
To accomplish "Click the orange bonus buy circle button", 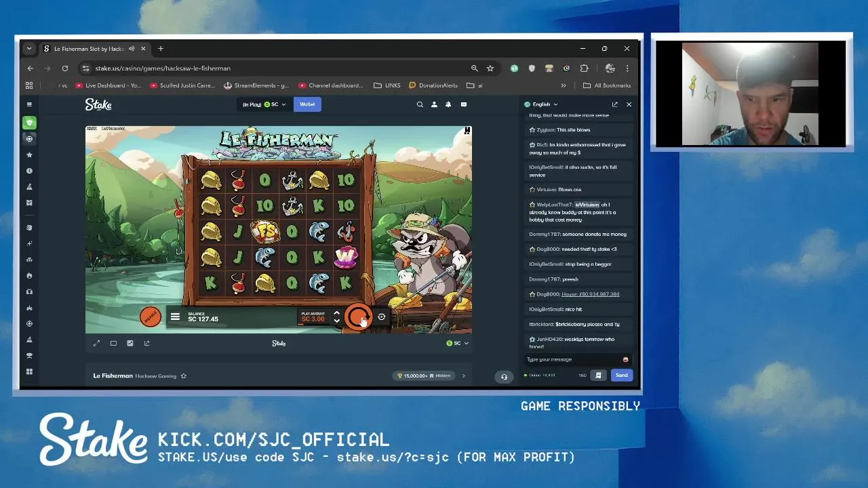I will (x=151, y=317).
